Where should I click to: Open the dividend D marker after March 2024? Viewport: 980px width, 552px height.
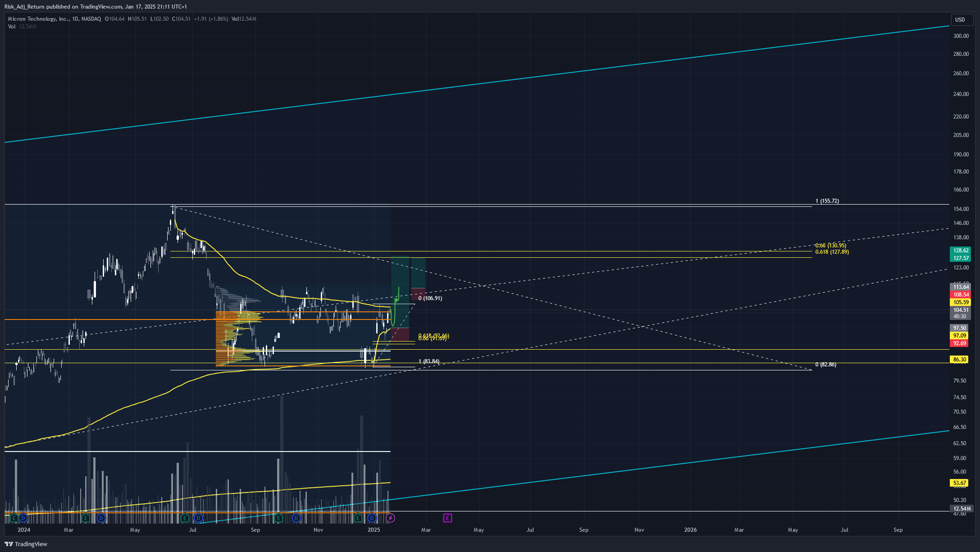[101, 518]
